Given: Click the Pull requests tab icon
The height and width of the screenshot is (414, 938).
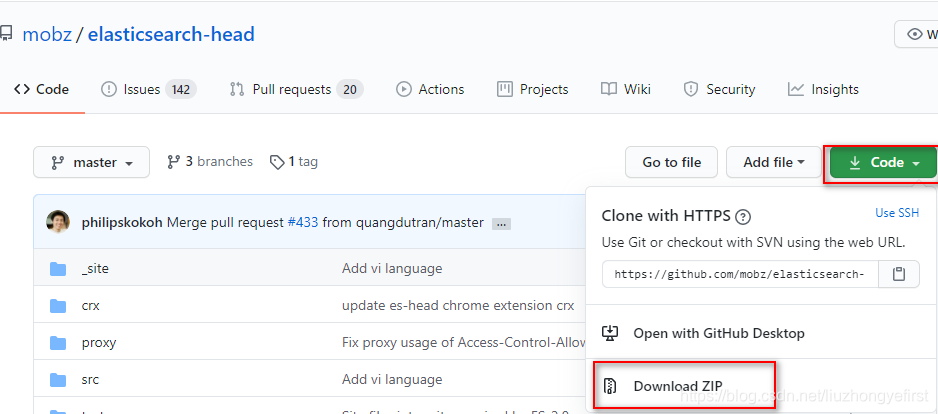Looking at the screenshot, I should (237, 90).
